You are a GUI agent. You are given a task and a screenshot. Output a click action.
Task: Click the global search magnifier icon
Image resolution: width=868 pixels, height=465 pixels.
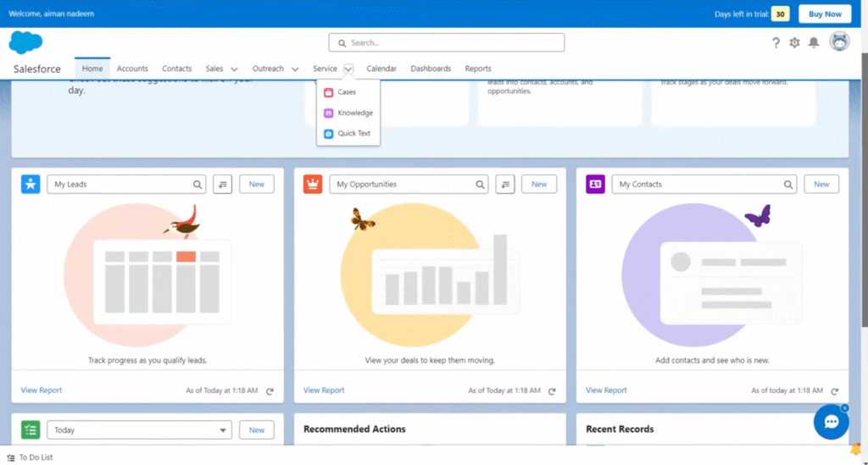point(342,43)
